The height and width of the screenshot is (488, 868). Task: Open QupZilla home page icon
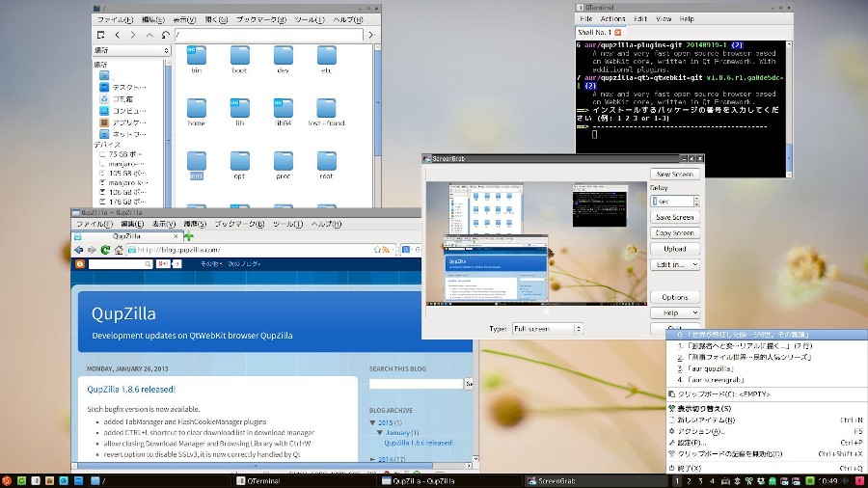pos(119,250)
